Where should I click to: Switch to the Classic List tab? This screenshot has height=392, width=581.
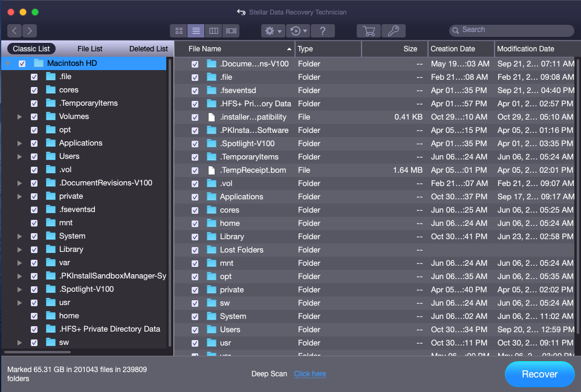coord(31,48)
